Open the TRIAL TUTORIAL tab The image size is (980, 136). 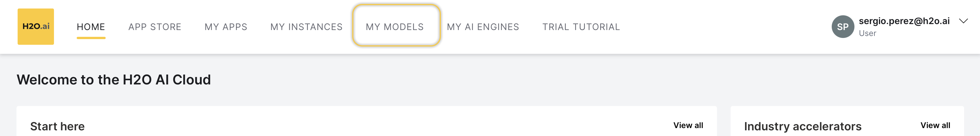(581, 27)
